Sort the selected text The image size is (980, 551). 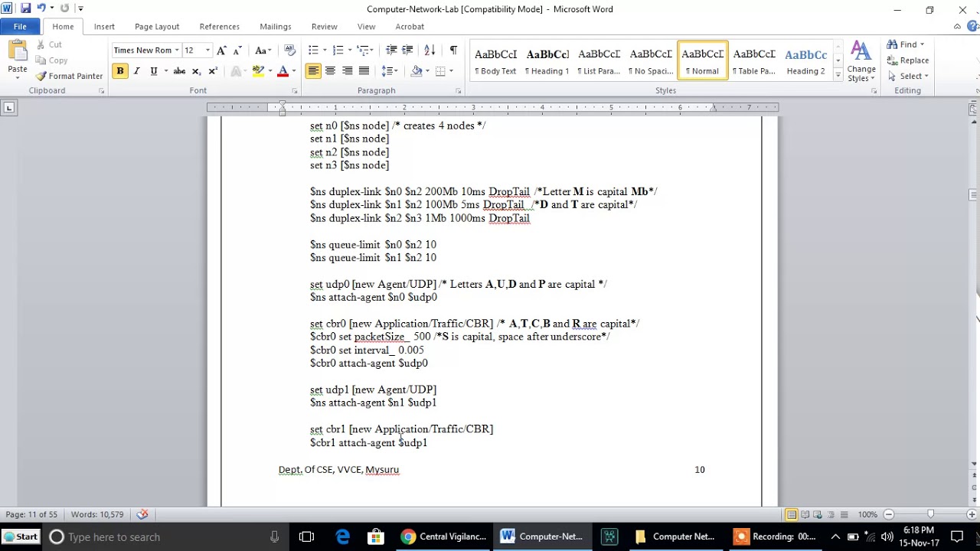click(x=430, y=51)
